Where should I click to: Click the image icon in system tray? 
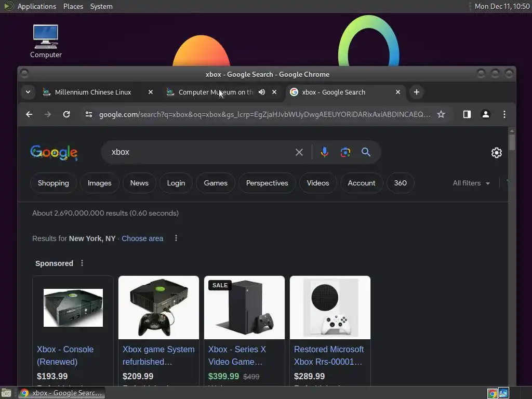click(503, 393)
